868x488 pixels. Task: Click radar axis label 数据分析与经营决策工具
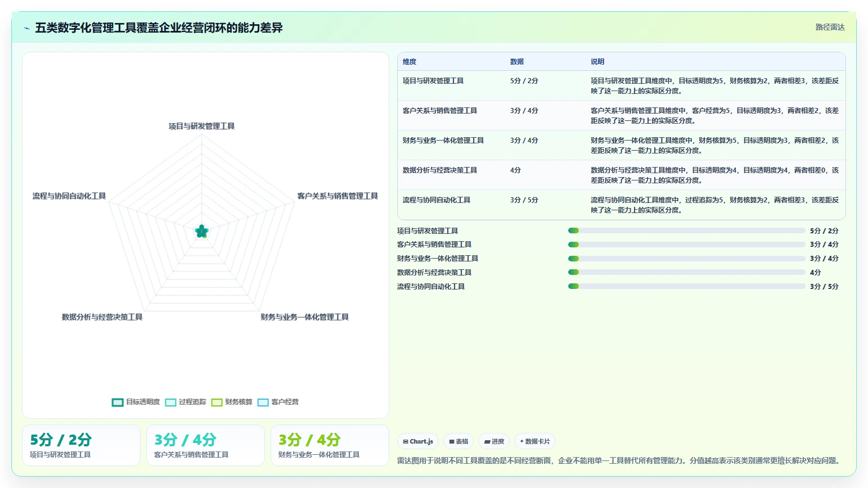point(102,317)
